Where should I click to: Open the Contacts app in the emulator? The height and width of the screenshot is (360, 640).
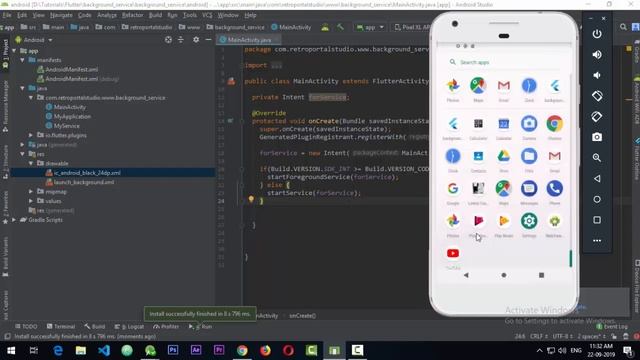(478, 156)
